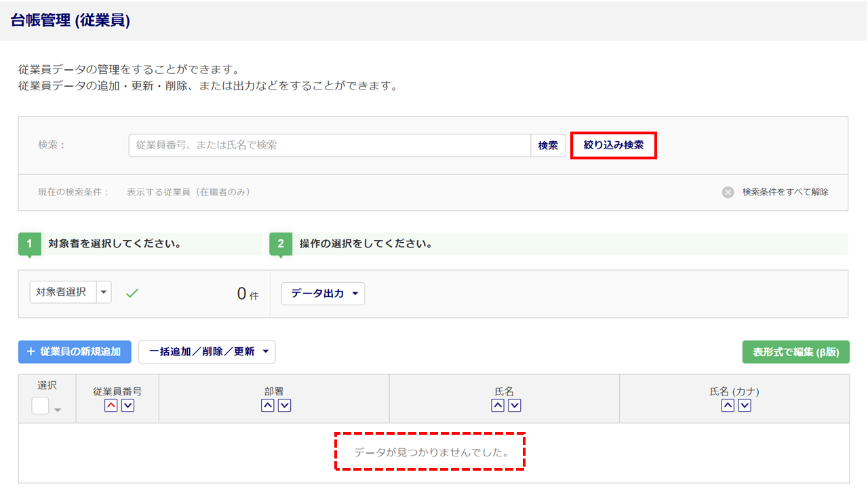Sort 氏名 column descending

point(515,405)
